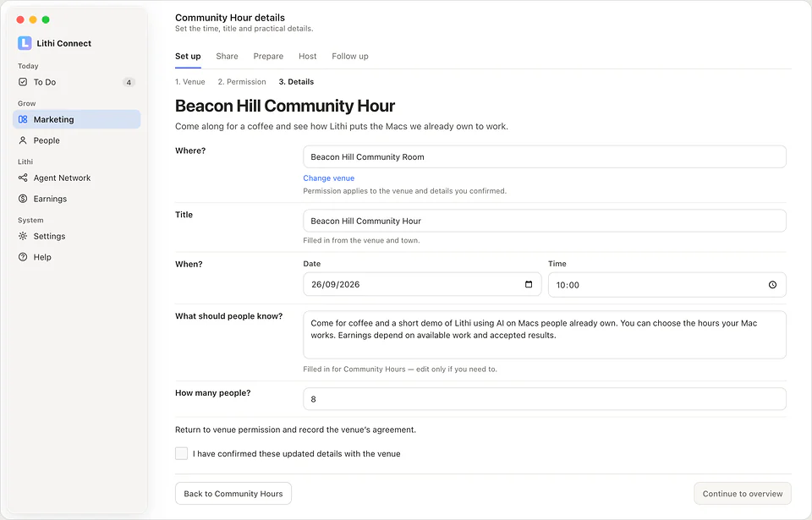Screen dimensions: 812x520
Task: Open Agent Network in the sidebar
Action: (x=77, y=178)
